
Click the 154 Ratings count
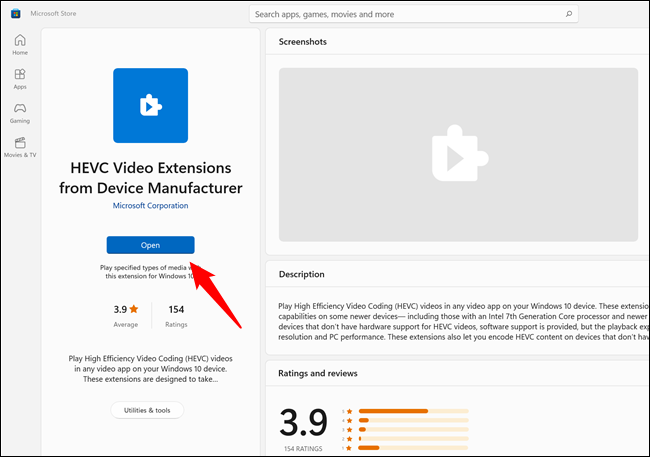click(x=176, y=315)
